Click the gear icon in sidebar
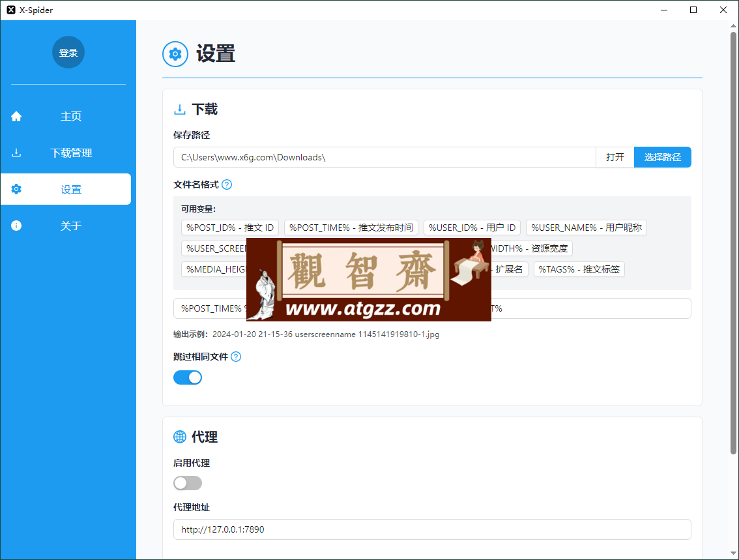Viewport: 739px width, 560px height. (16, 189)
